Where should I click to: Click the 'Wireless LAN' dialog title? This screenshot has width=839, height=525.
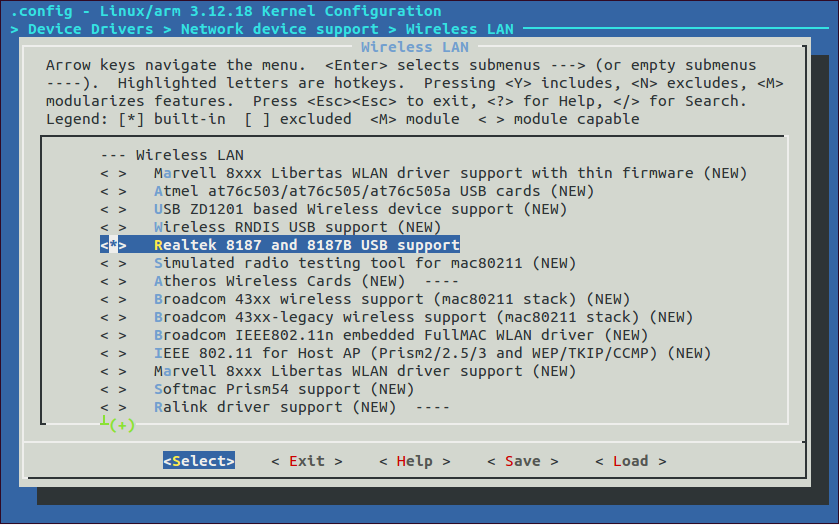415,47
